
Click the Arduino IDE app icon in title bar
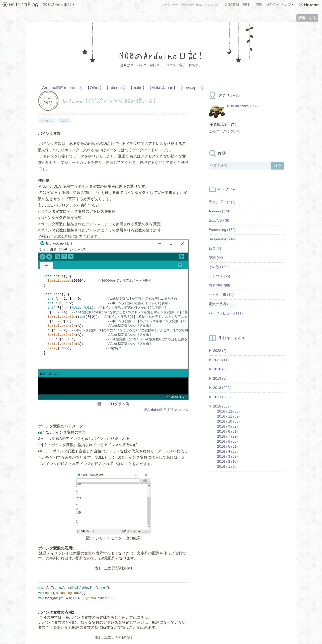click(42, 243)
